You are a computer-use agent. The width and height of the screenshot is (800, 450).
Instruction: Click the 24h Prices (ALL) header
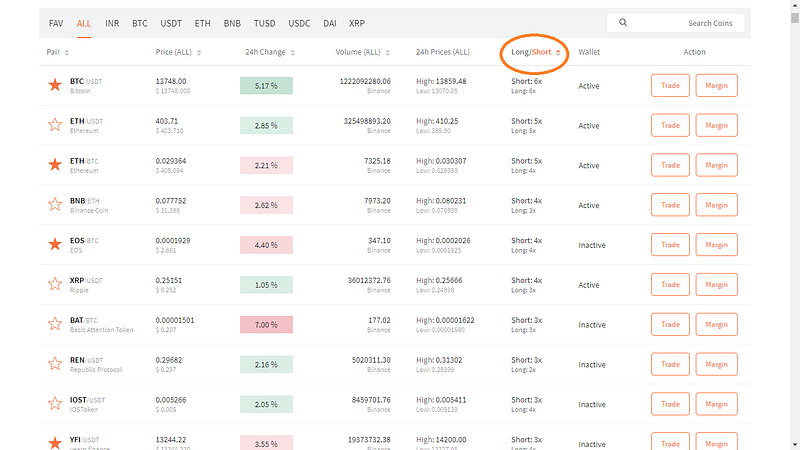point(442,52)
